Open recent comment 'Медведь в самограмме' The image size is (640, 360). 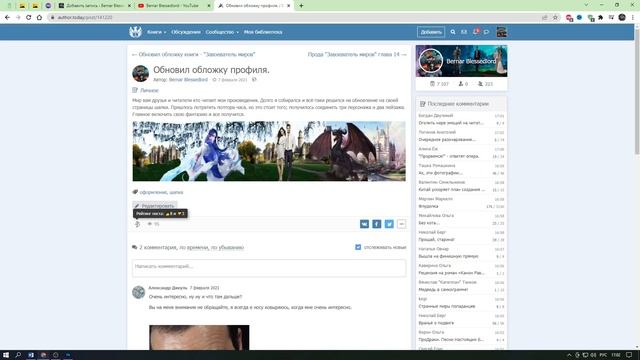pos(443,289)
